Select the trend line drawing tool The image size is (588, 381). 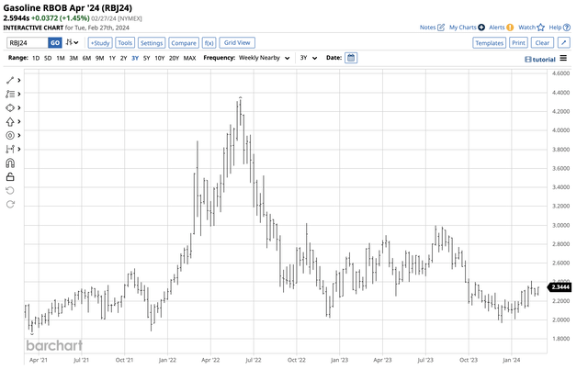click(10, 80)
